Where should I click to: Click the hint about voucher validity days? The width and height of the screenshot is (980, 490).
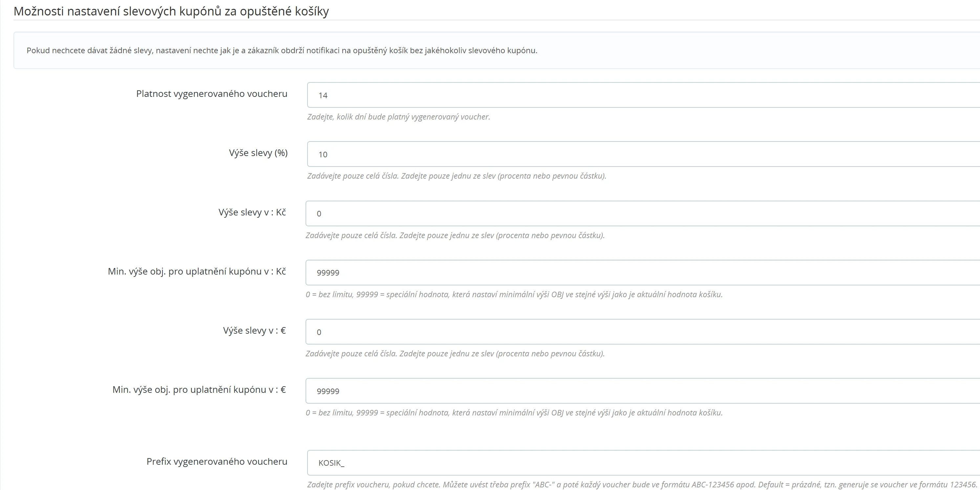(398, 117)
